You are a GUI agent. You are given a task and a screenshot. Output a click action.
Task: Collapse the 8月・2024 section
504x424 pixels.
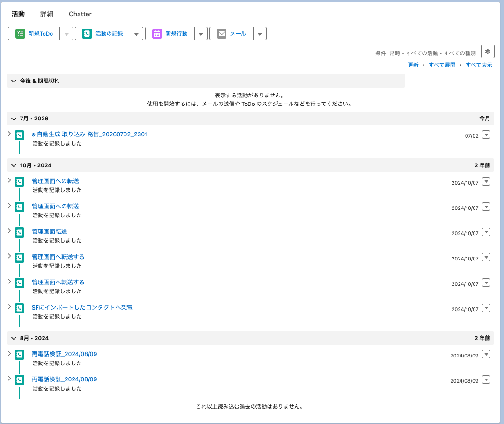[14, 338]
